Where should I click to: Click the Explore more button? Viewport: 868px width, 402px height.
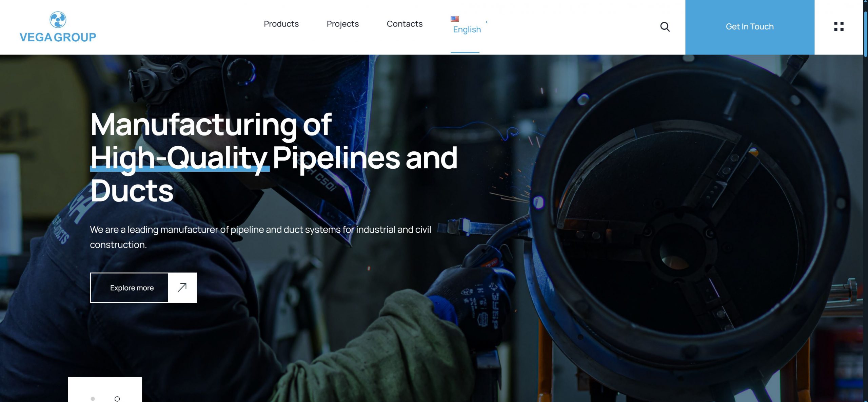pos(132,288)
